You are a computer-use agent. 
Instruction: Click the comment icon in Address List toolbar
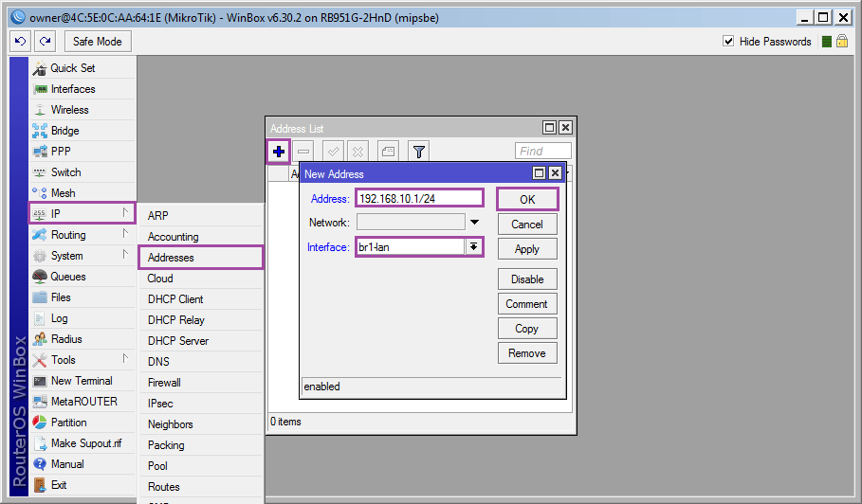[388, 152]
